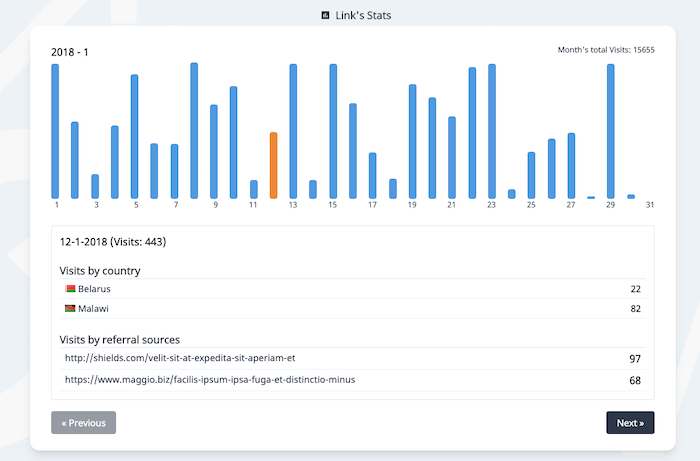Click the maggio.biz visit count 68
Image resolution: width=700 pixels, height=461 pixels.
(635, 381)
